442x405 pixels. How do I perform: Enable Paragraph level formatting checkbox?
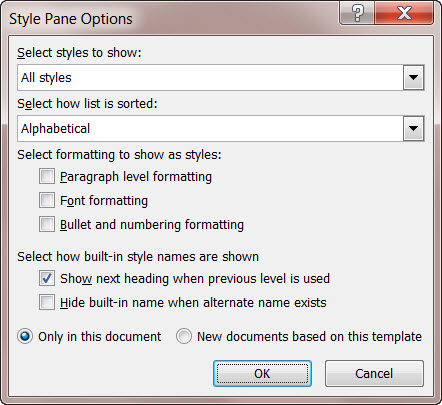(47, 176)
